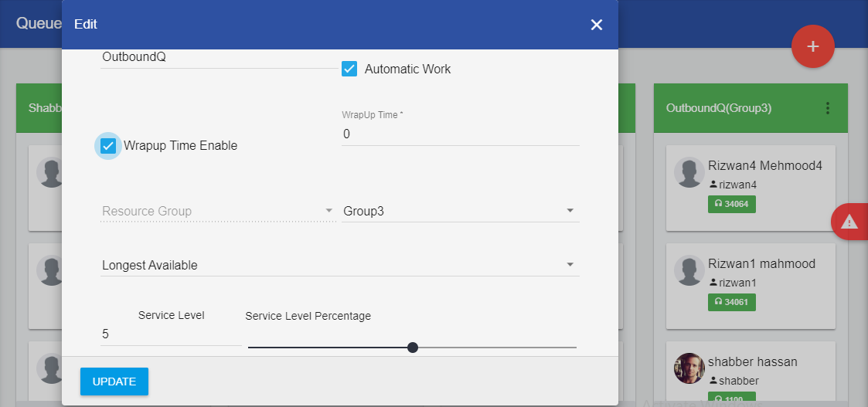This screenshot has width=868, height=407.
Task: Open OutboundQ(Group3) three-dot options menu
Action: coord(828,108)
